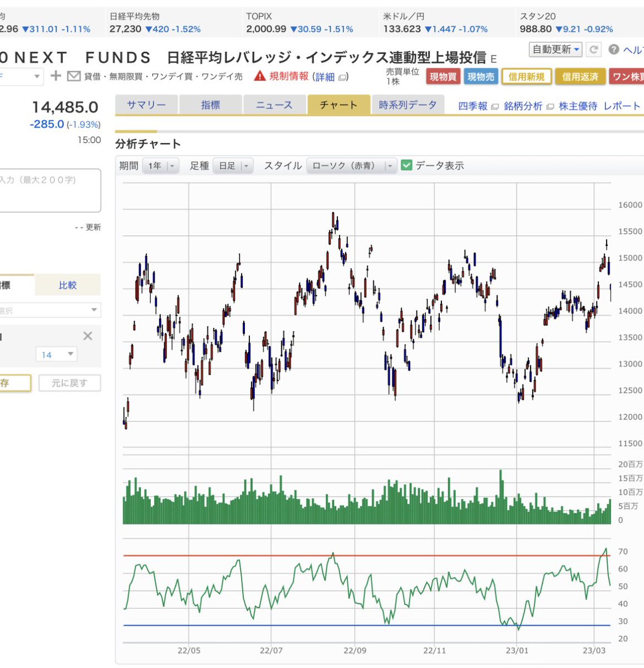Switch to the 指標 tab
644x668 pixels.
click(210, 105)
